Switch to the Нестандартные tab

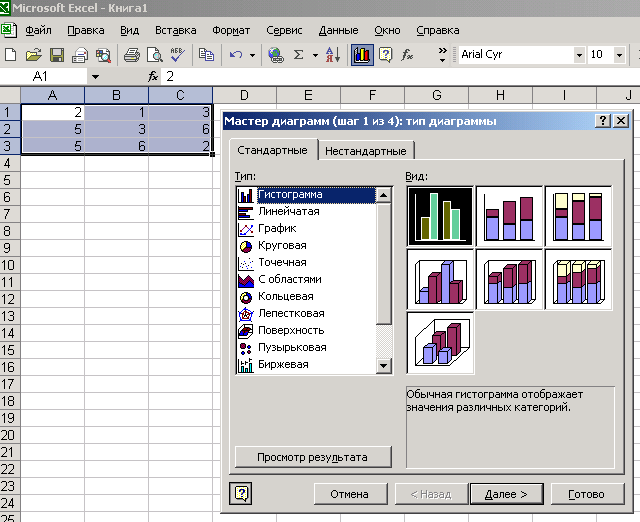pos(366,151)
